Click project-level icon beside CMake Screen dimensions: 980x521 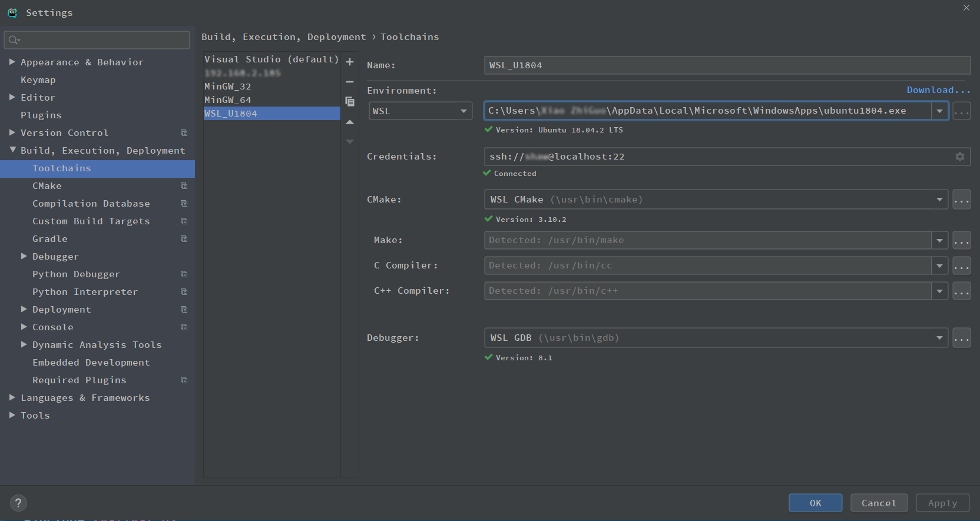pyautogui.click(x=184, y=186)
